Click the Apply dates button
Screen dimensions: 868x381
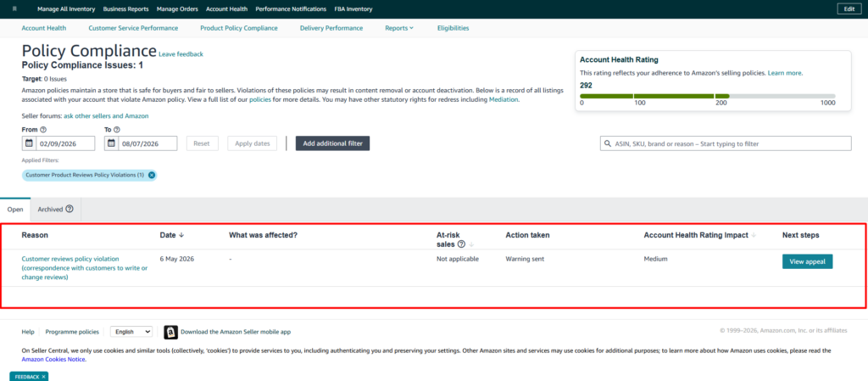click(253, 143)
